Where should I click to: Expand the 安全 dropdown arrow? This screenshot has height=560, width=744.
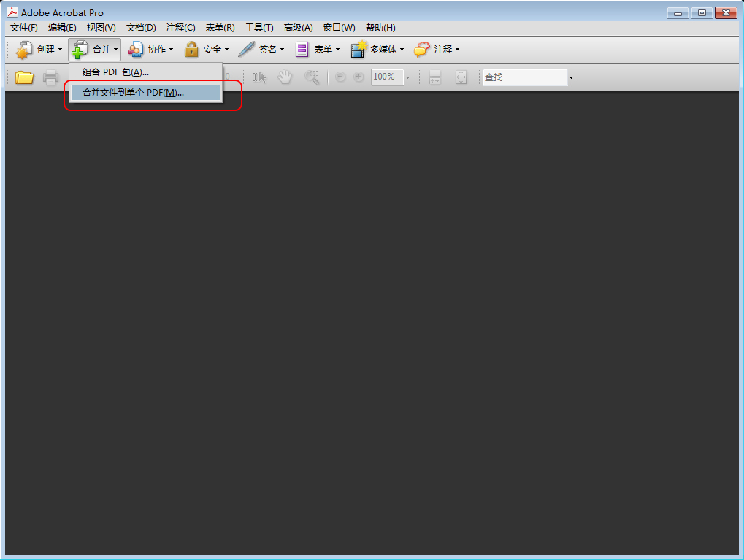(227, 50)
